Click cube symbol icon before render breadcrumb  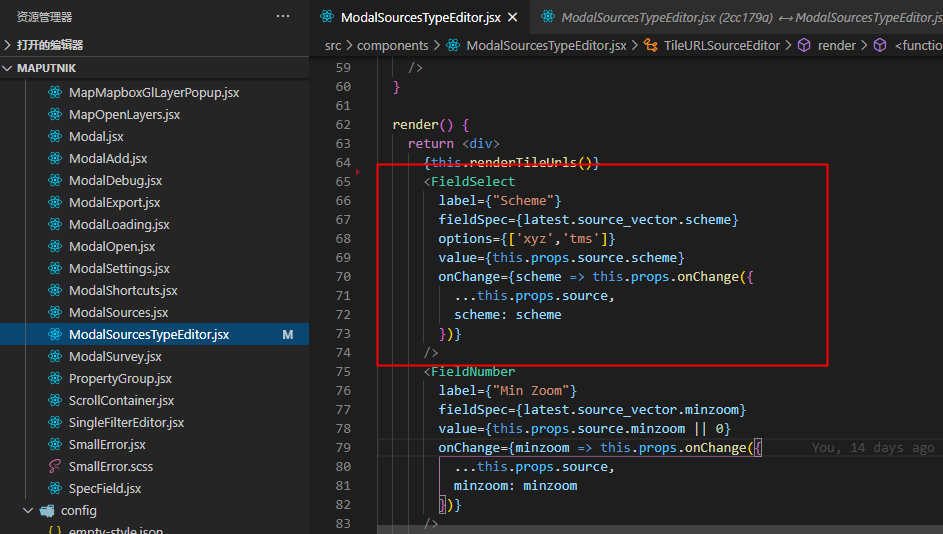click(x=804, y=45)
